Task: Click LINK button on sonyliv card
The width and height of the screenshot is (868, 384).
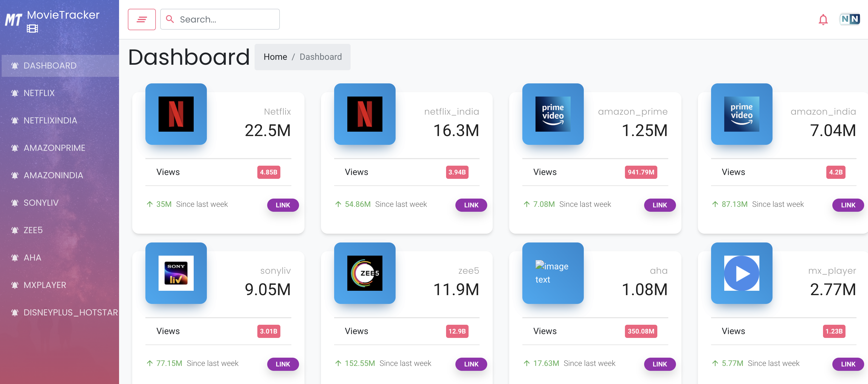Action: pos(283,364)
